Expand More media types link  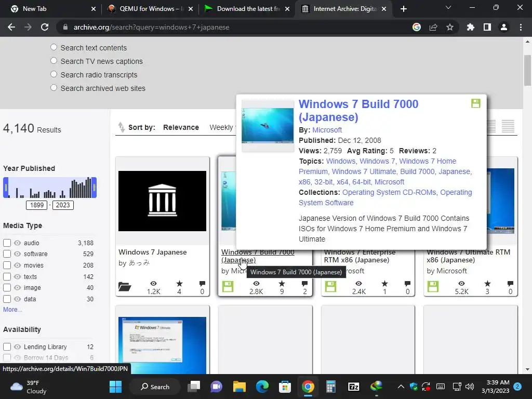coord(12,310)
